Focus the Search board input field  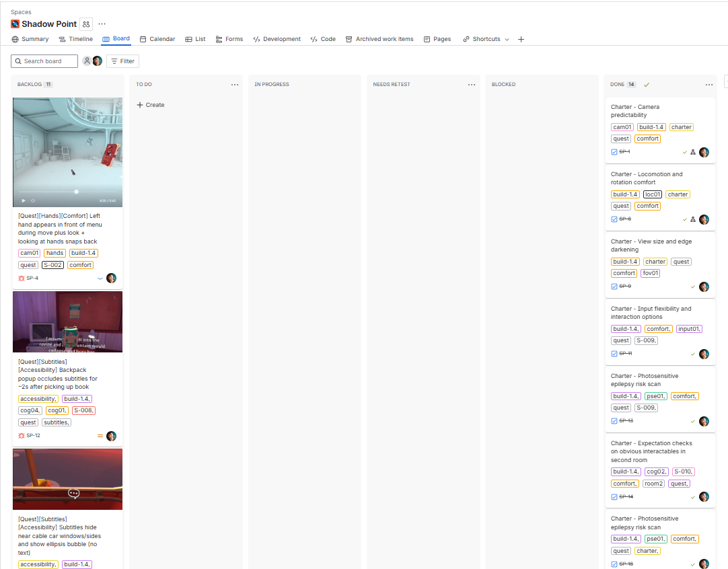point(47,61)
